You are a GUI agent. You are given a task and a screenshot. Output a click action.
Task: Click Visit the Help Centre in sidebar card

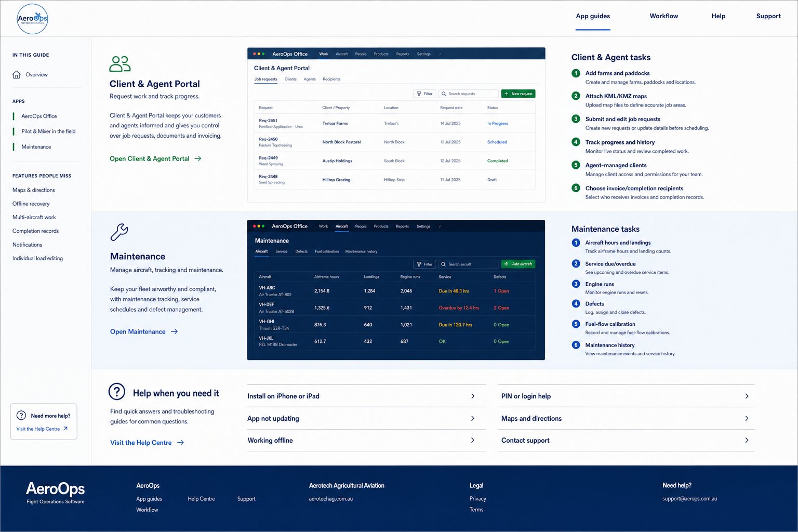pyautogui.click(x=42, y=429)
